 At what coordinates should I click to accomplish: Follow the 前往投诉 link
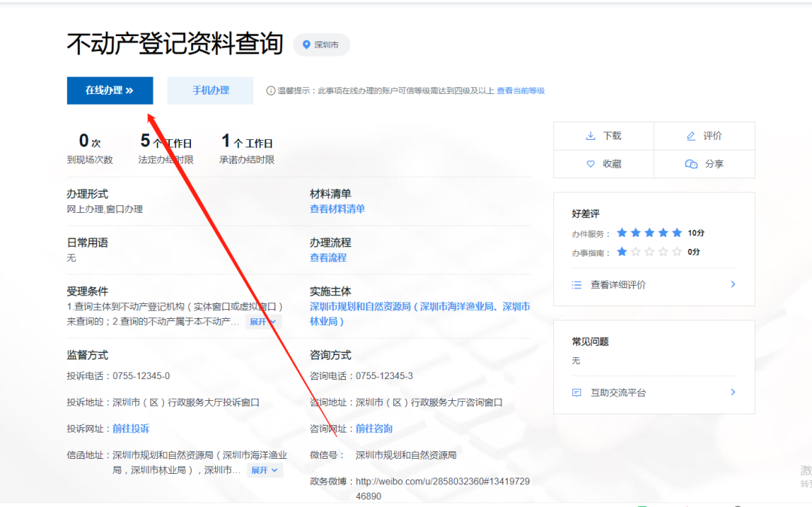(131, 428)
